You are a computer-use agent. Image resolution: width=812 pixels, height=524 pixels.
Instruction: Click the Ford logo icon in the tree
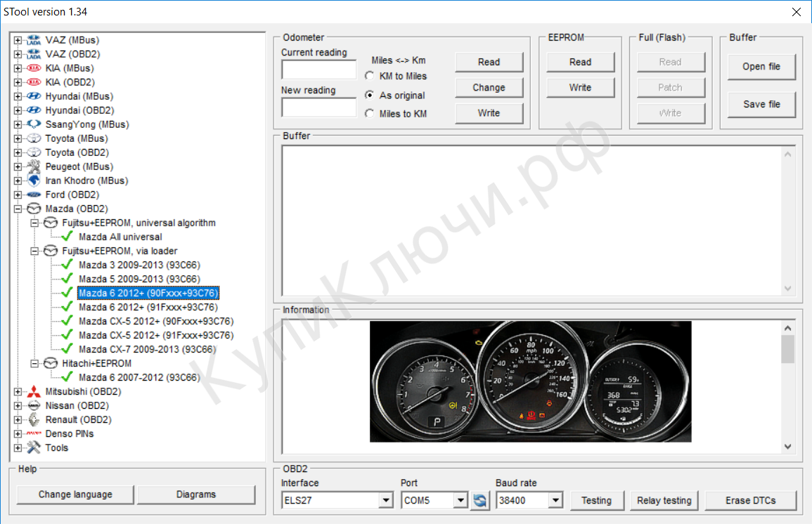(x=34, y=195)
